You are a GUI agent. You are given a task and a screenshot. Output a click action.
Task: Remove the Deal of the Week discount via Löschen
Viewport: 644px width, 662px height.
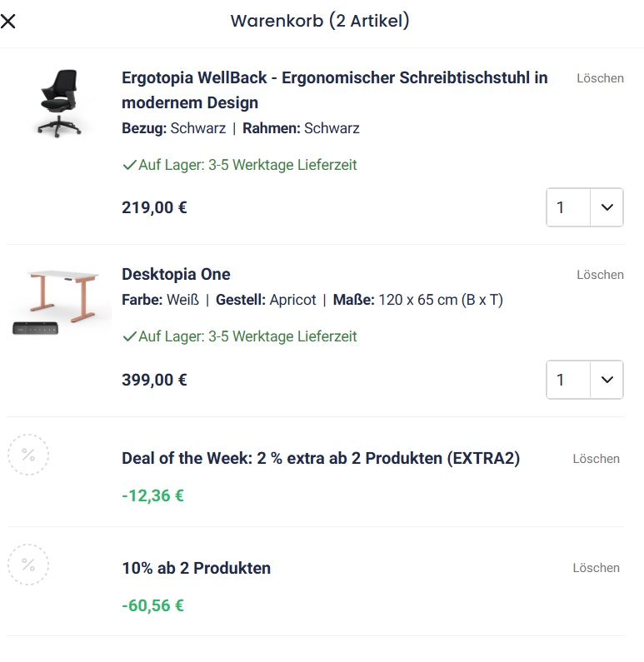point(596,459)
